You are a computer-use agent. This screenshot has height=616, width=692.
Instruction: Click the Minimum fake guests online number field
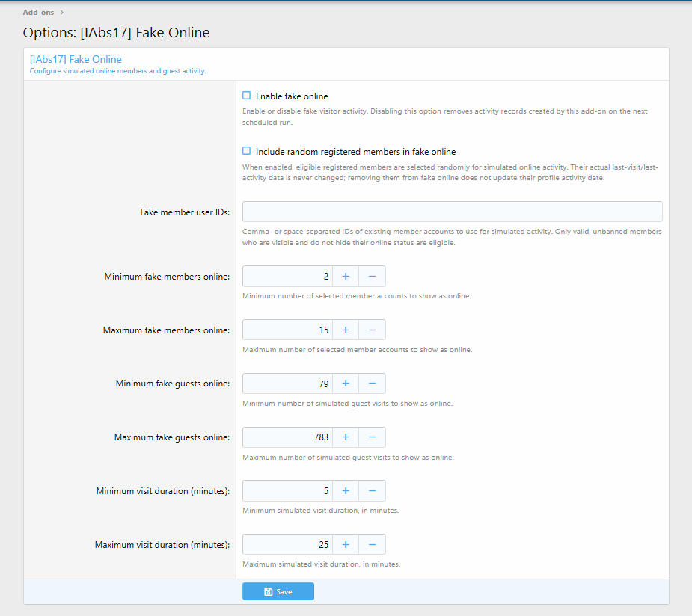[x=287, y=384]
